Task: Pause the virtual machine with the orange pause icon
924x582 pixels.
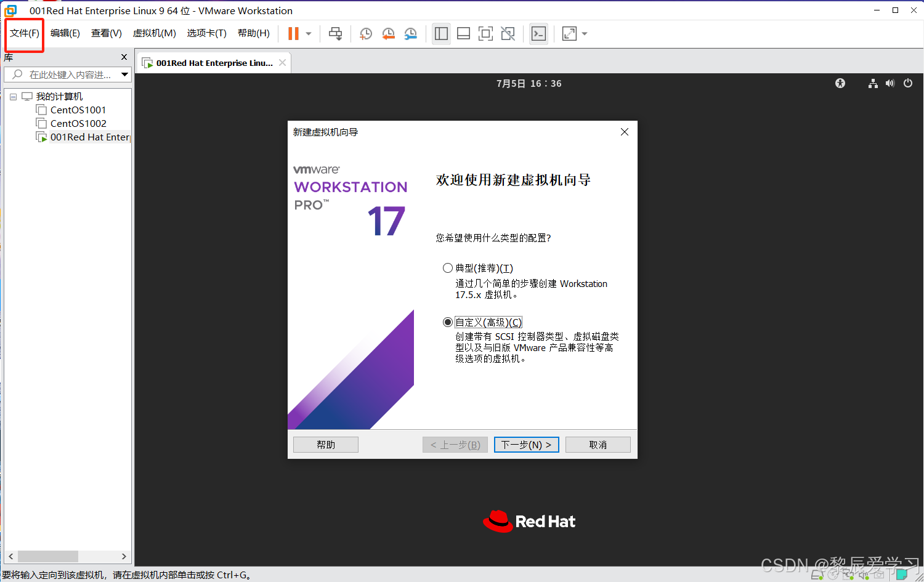Action: point(293,34)
